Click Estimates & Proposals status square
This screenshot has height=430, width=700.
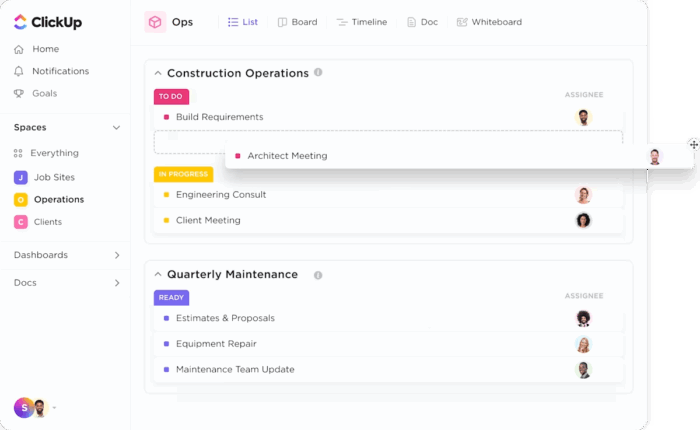click(x=167, y=318)
